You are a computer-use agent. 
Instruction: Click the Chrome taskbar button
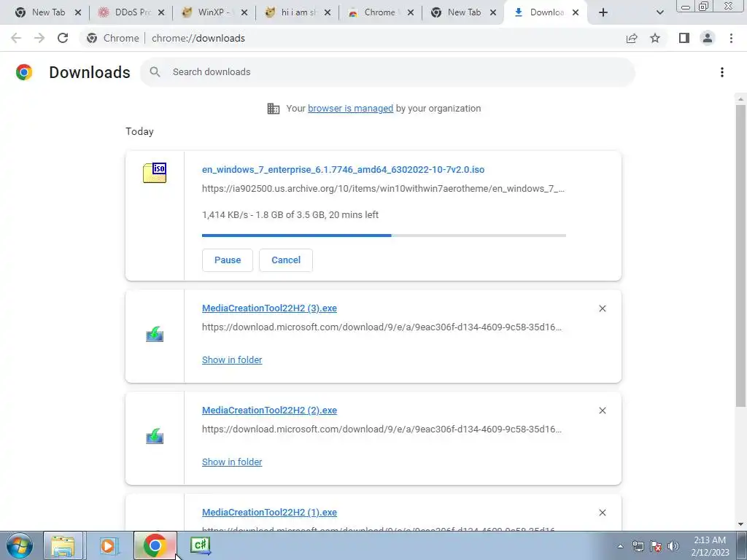tap(155, 545)
